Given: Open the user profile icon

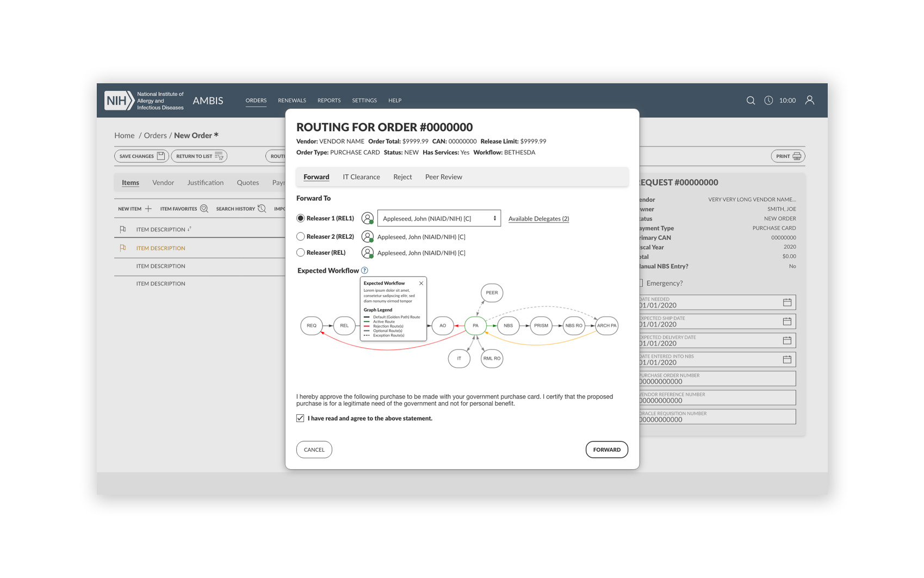Looking at the screenshot, I should (810, 100).
